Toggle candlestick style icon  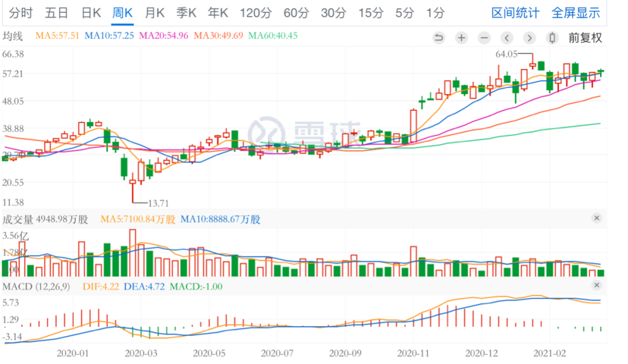(x=552, y=38)
